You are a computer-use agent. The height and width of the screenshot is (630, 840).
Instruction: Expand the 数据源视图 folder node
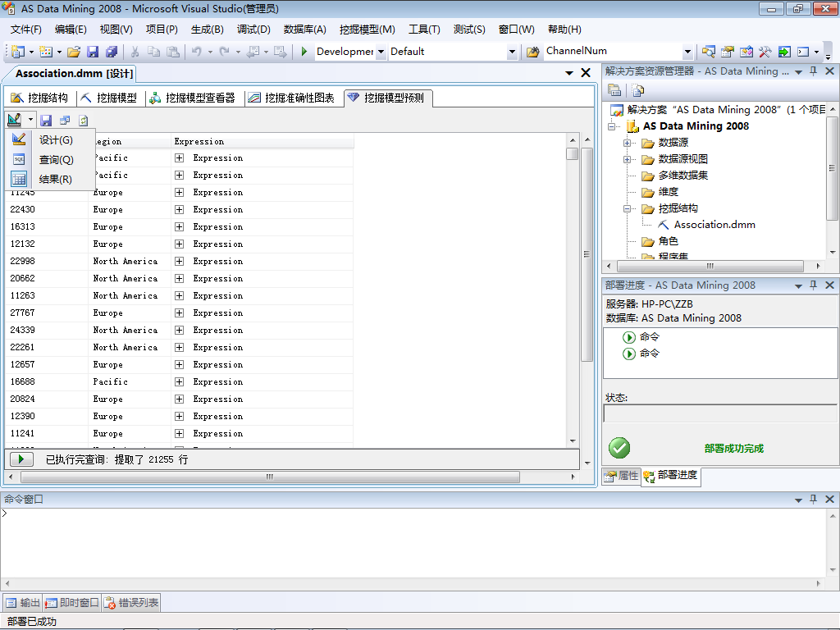627,159
